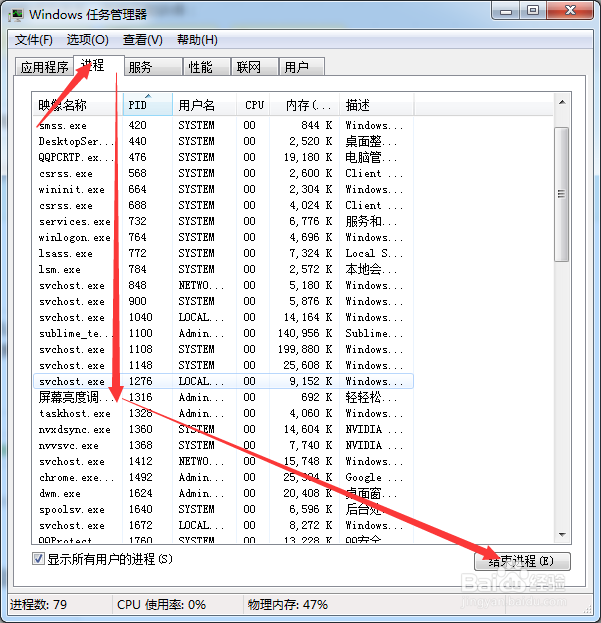Select the DesktopSer... process row
Viewport: 601px width, 623px height.
[x=223, y=141]
